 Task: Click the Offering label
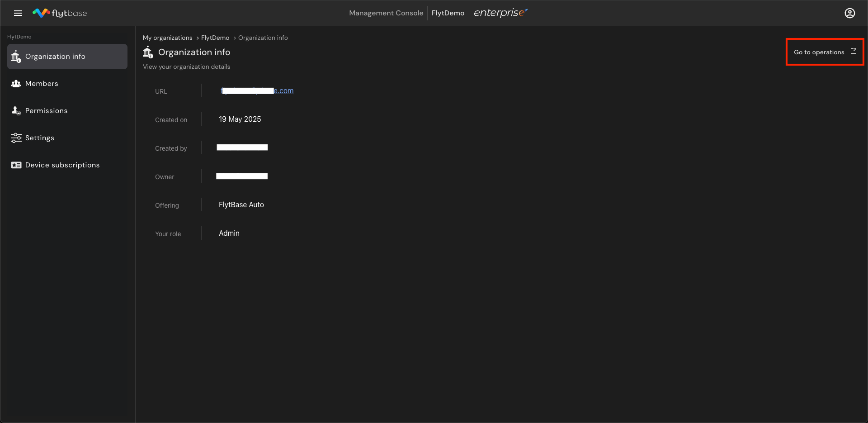point(167,205)
